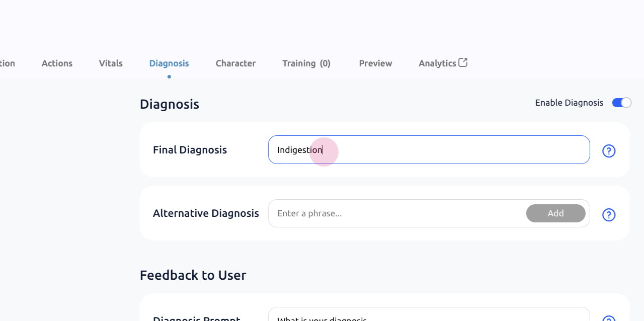Click the external link icon beside Analytics
Image resolution: width=644 pixels, height=321 pixels.
point(463,62)
